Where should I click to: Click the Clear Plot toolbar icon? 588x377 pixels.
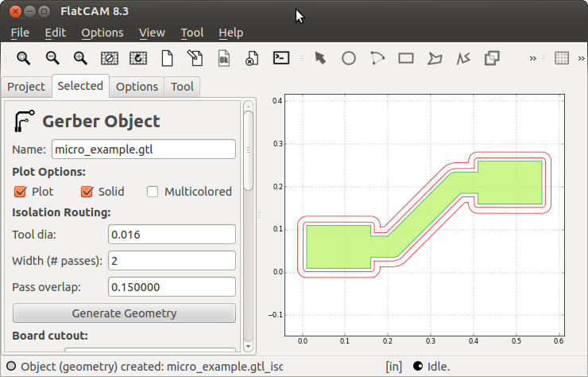109,58
